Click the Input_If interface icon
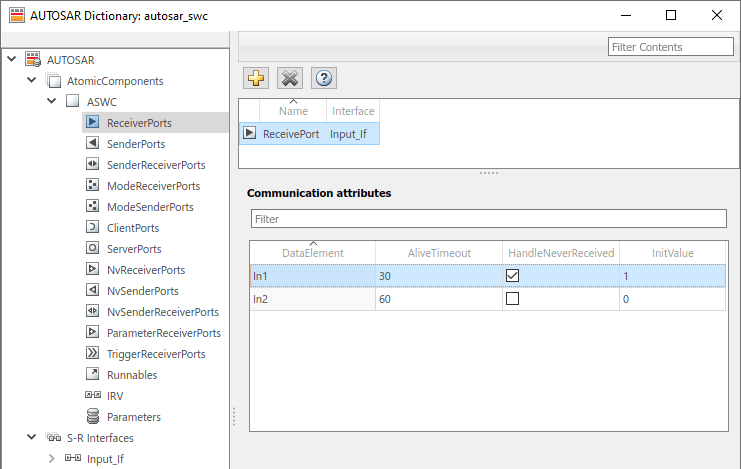 pos(73,458)
